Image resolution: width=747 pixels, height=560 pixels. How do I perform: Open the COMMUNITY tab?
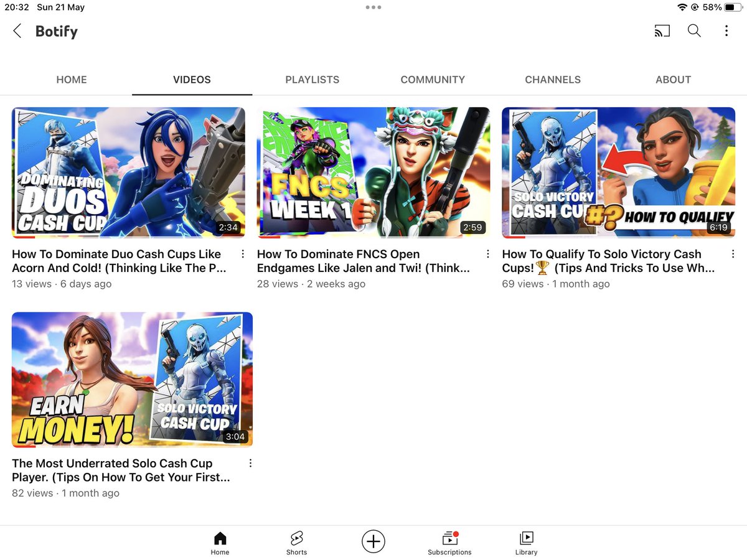[x=433, y=80]
